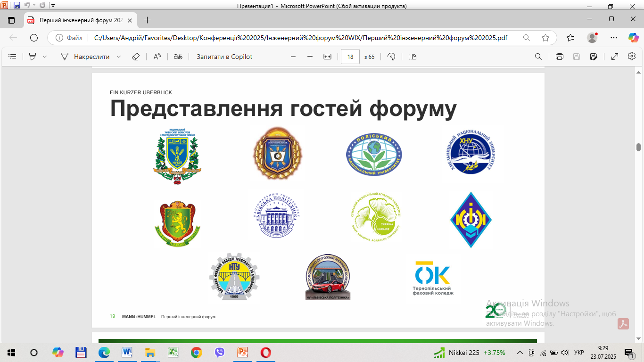This screenshot has width=644, height=362.
Task: Open Copilot sidebar in Edge
Action: coord(633,38)
